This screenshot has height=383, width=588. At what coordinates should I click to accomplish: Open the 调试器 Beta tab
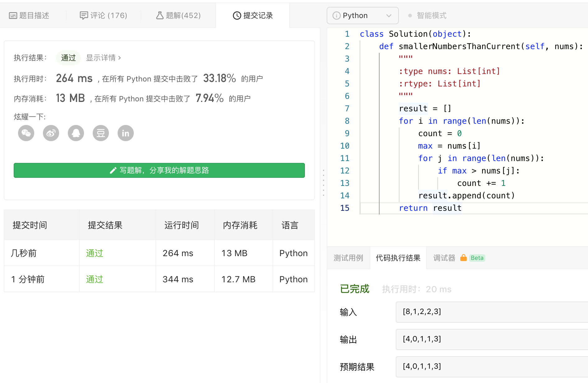coord(459,258)
